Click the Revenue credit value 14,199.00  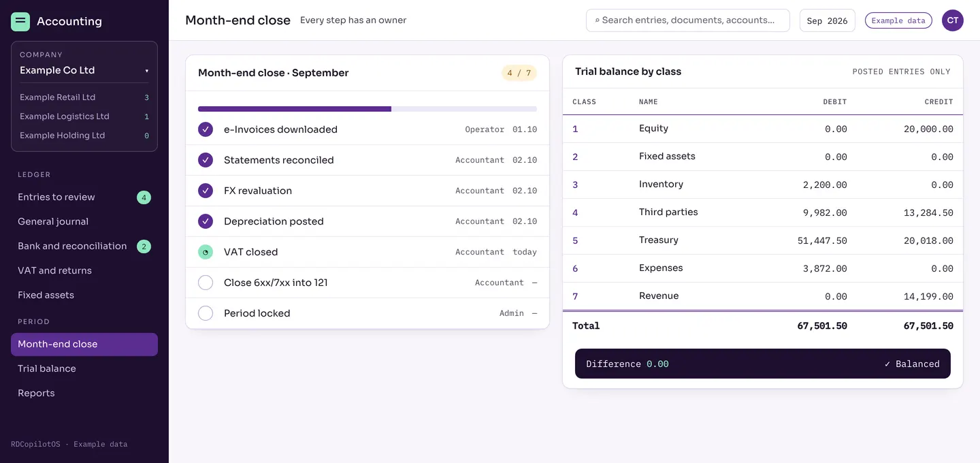tap(928, 296)
